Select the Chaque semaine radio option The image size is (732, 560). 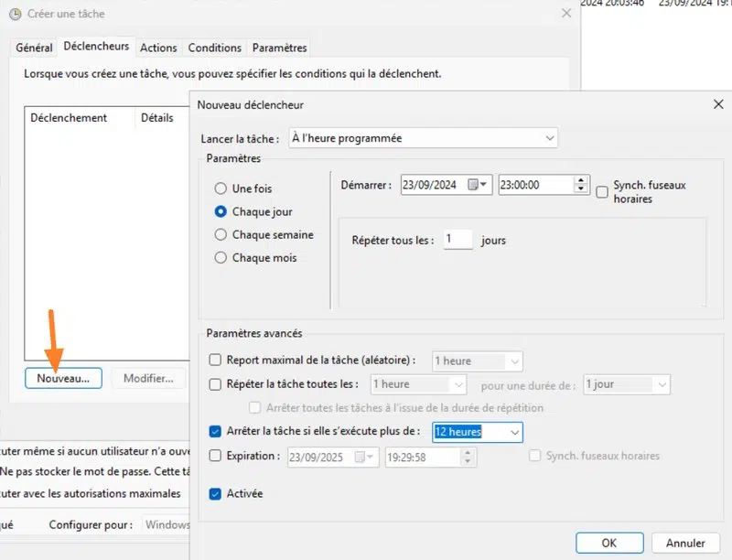(221, 234)
